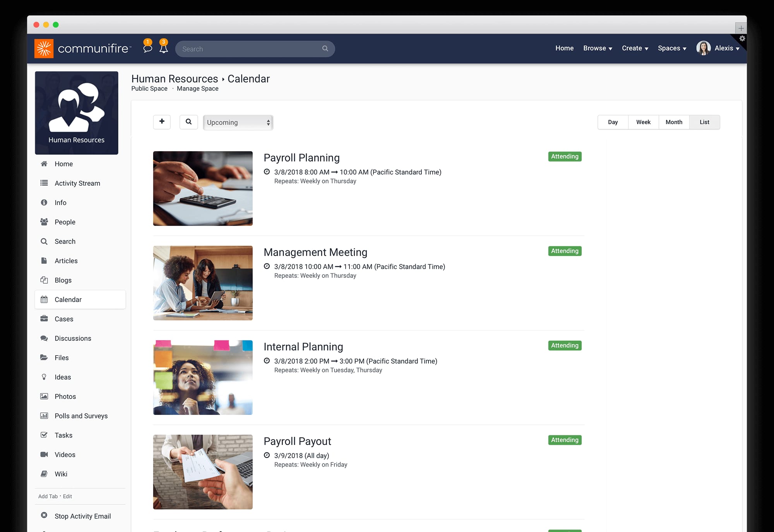Switch to Week view
This screenshot has height=532, width=774.
coord(643,122)
